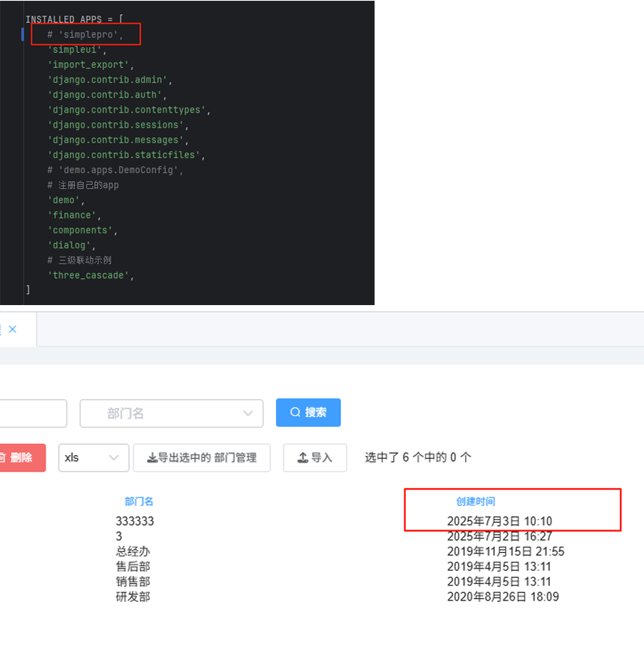Click the 'django.contrib.staticfiles' code line
The height and width of the screenshot is (649, 644).
[126, 155]
